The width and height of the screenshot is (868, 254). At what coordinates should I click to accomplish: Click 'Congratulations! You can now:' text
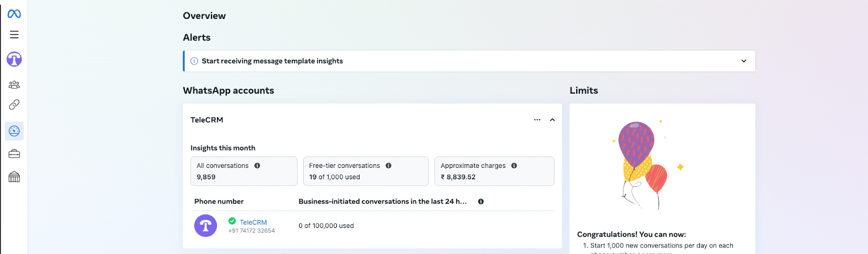(631, 235)
